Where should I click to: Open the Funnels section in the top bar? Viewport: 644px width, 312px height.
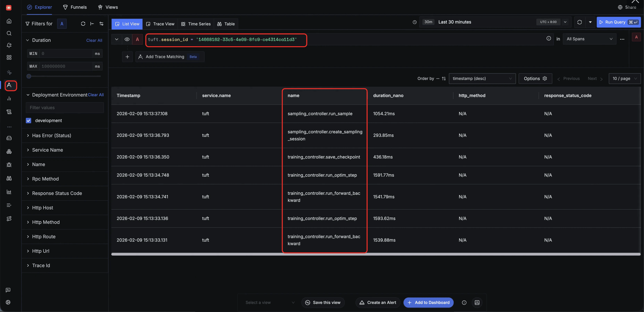click(75, 7)
